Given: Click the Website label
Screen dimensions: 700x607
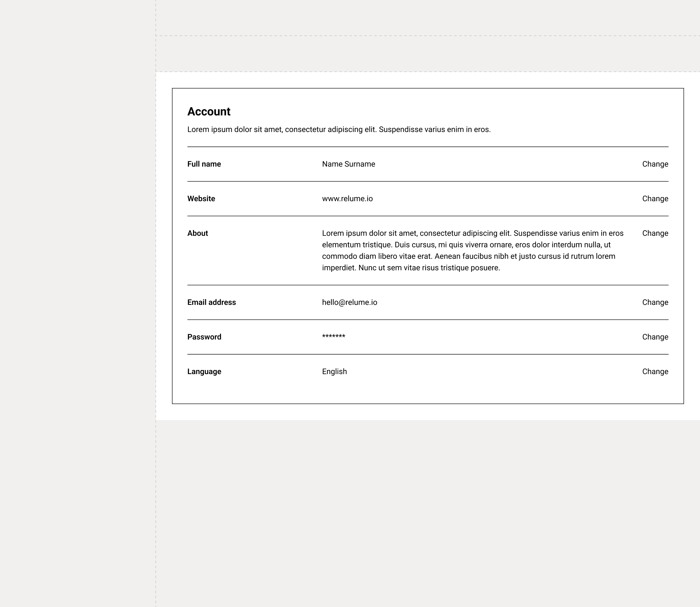Looking at the screenshot, I should (x=201, y=198).
